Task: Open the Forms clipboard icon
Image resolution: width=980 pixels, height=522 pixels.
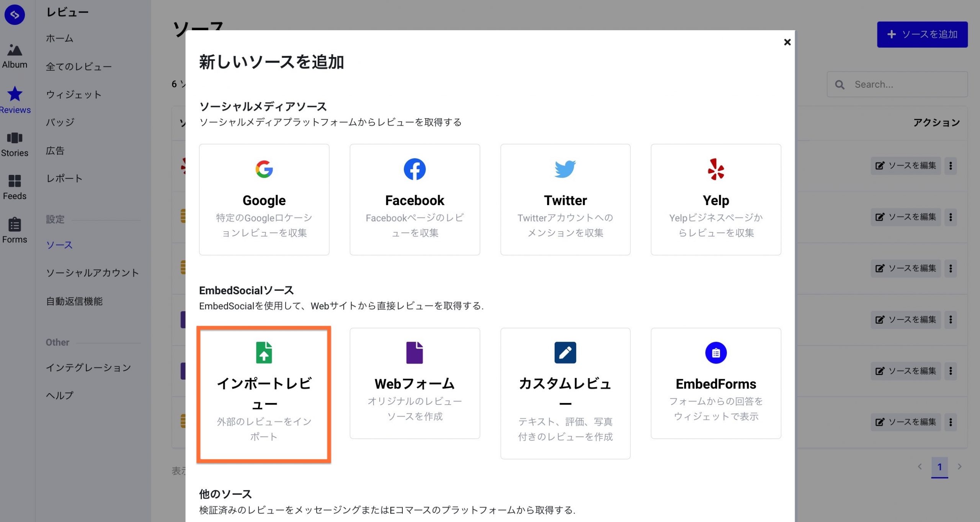Action: [15, 224]
